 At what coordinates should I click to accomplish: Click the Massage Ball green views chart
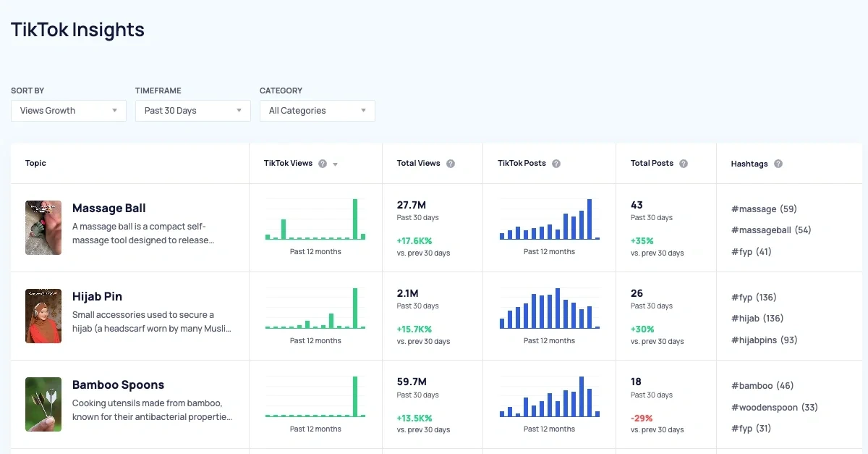(315, 219)
